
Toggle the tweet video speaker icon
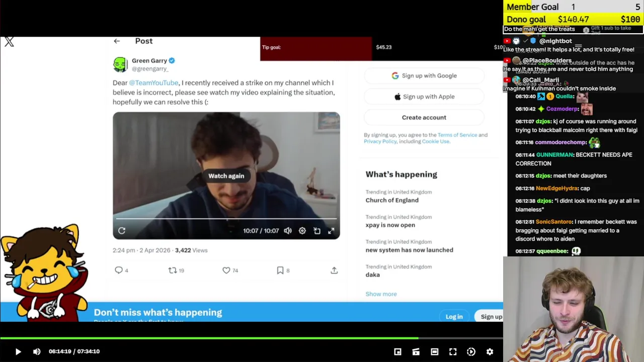[x=288, y=231]
